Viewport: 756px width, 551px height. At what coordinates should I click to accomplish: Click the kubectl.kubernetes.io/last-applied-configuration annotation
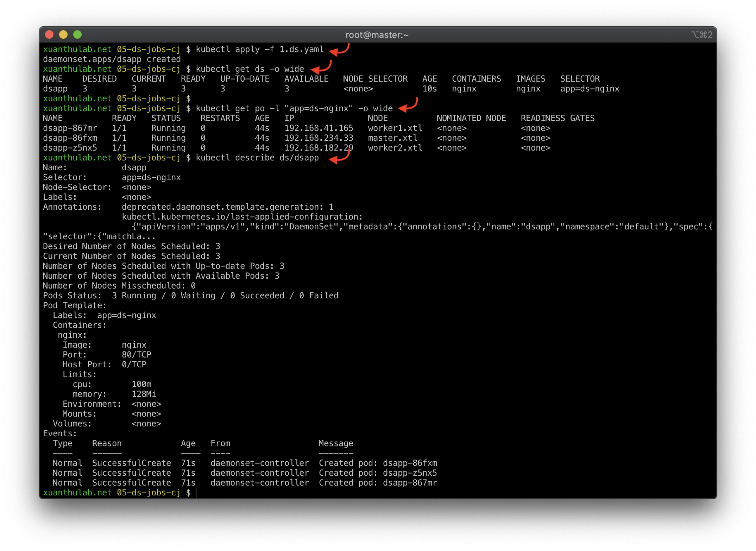(242, 217)
